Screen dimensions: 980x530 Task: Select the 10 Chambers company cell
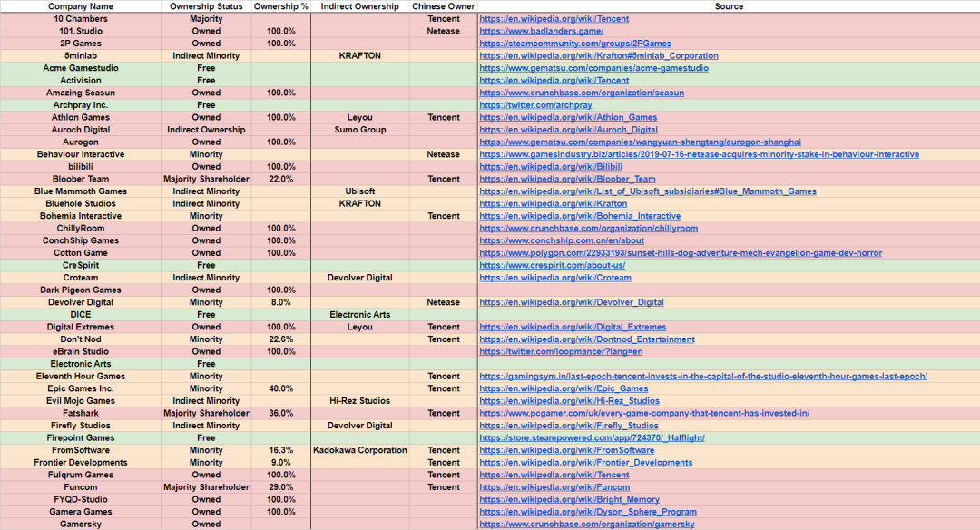[81, 19]
